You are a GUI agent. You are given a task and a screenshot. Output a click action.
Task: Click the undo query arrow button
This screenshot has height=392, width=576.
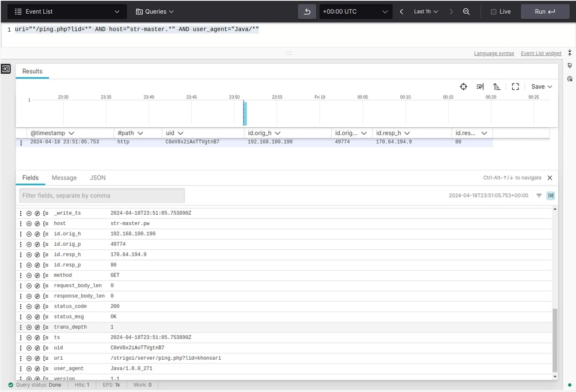pyautogui.click(x=308, y=12)
